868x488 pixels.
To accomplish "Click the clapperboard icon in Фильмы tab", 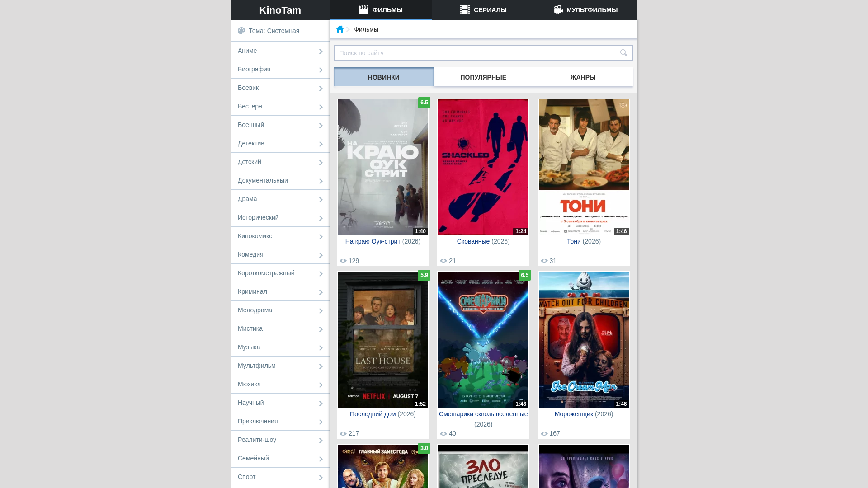I will coord(363,9).
